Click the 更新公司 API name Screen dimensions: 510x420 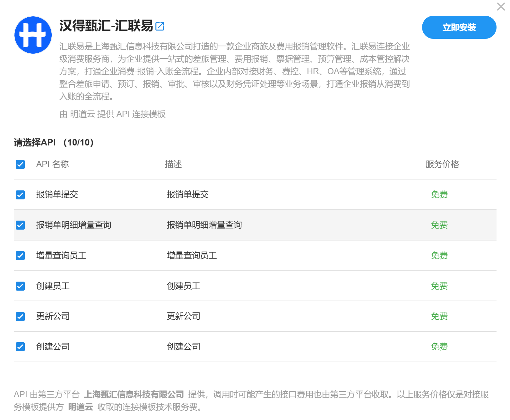pyautogui.click(x=53, y=316)
